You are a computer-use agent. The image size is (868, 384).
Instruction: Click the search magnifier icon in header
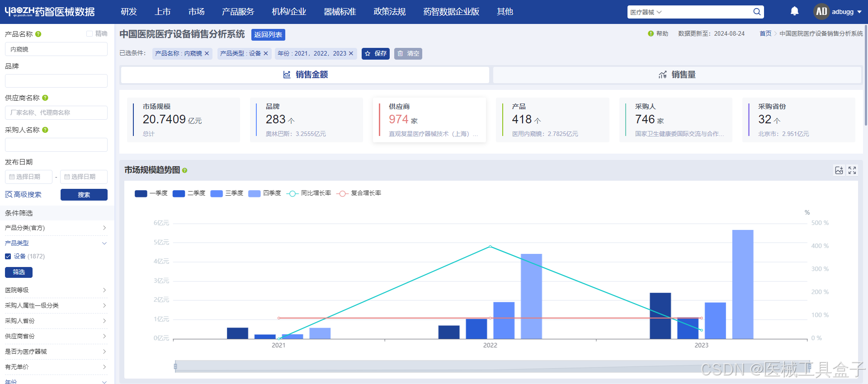[x=756, y=12]
